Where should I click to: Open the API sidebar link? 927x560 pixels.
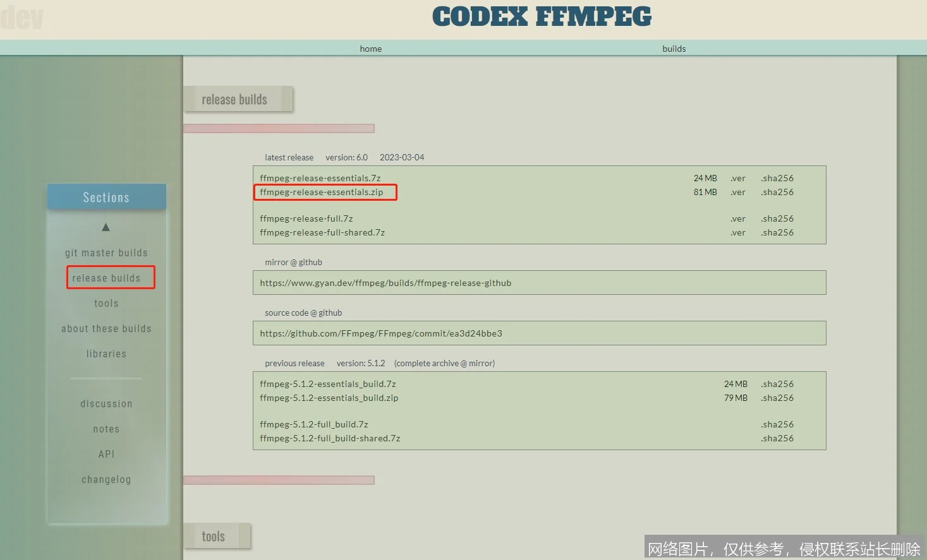tap(106, 454)
